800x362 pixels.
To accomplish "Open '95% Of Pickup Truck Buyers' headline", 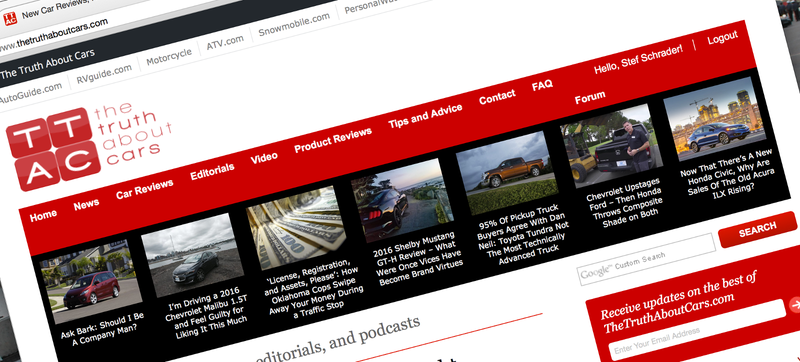I will 523,235.
